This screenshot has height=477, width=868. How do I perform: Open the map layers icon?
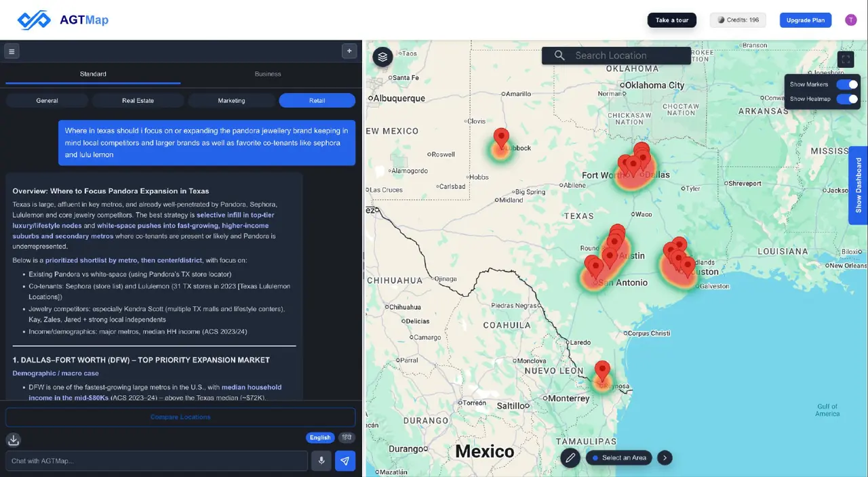[383, 57]
